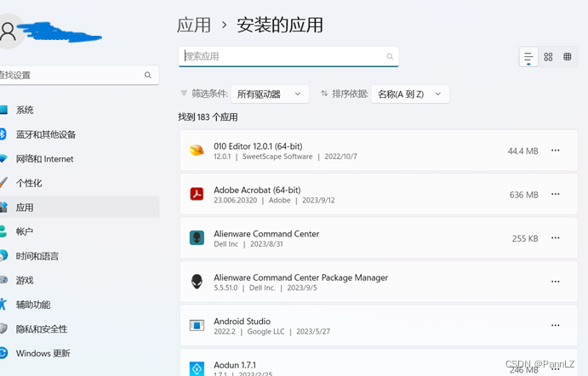Open the 名称(A 到 Z) sort dropdown

[x=410, y=94]
